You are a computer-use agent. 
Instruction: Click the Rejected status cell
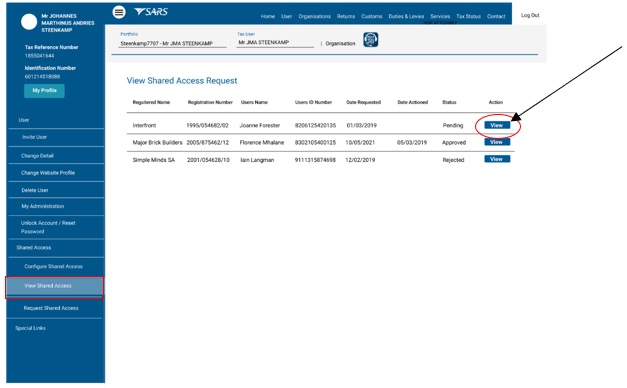453,160
